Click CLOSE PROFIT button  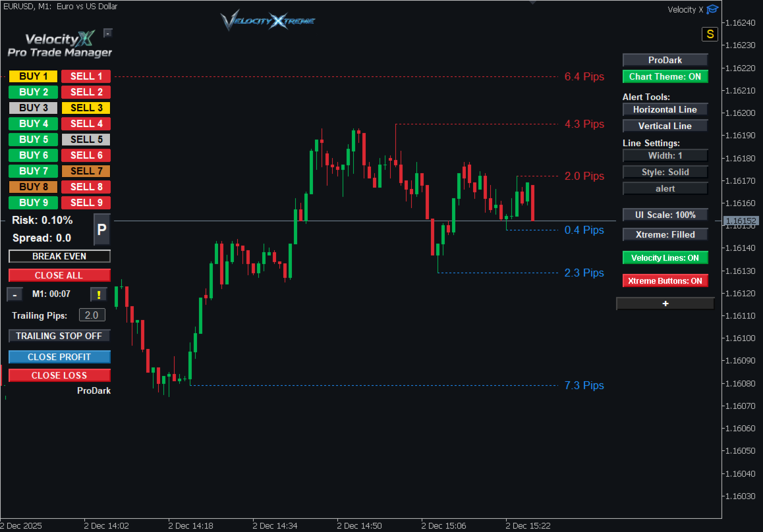coord(59,357)
